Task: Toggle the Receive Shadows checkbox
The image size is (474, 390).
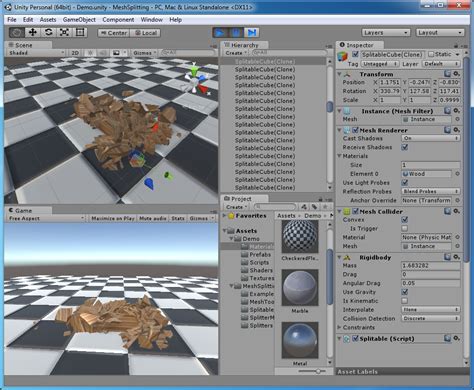Action: pyautogui.click(x=405, y=147)
